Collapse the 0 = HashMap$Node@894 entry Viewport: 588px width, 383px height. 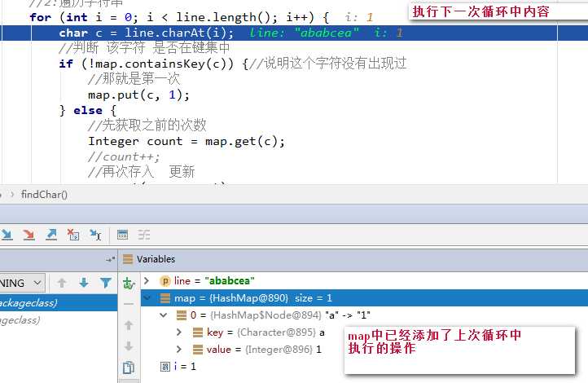coord(164,315)
